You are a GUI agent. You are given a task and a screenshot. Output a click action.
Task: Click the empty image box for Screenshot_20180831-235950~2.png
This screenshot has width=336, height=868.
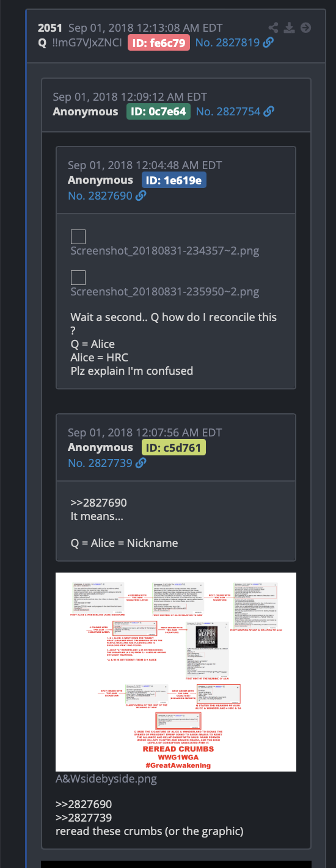(78, 278)
